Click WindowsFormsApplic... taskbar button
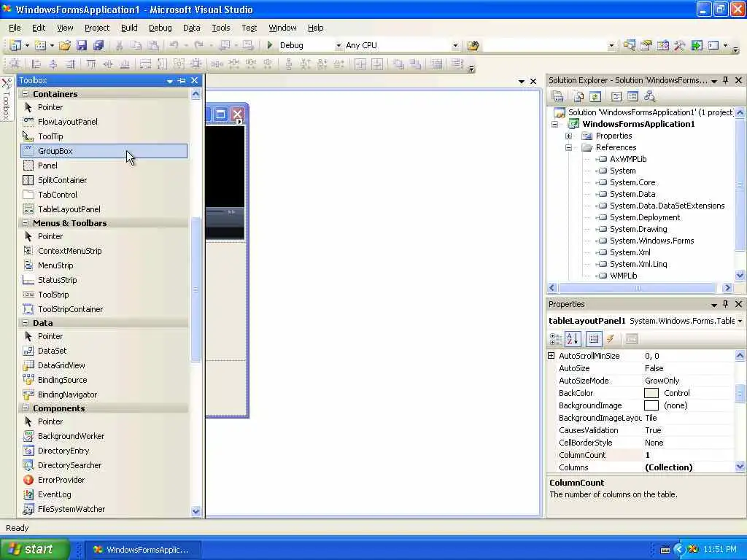747x560 pixels. (142, 550)
